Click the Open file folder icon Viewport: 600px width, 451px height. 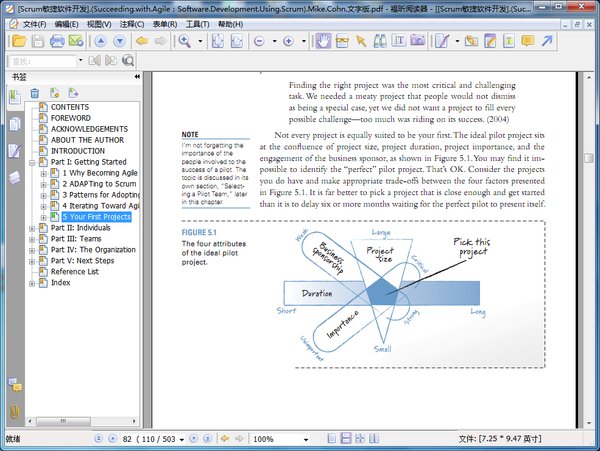[19, 41]
